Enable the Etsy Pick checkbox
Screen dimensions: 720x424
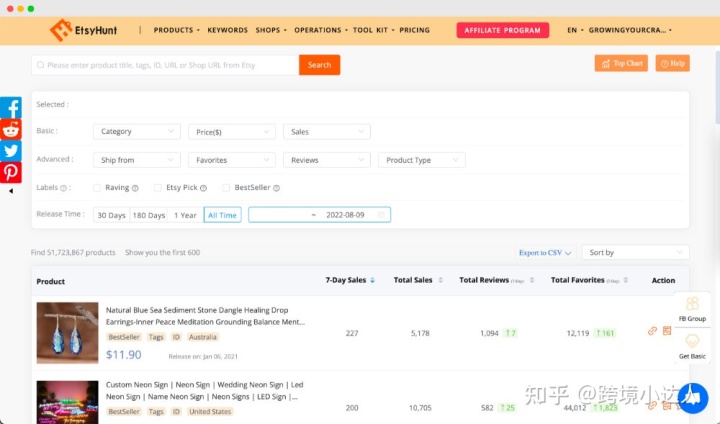coord(158,187)
